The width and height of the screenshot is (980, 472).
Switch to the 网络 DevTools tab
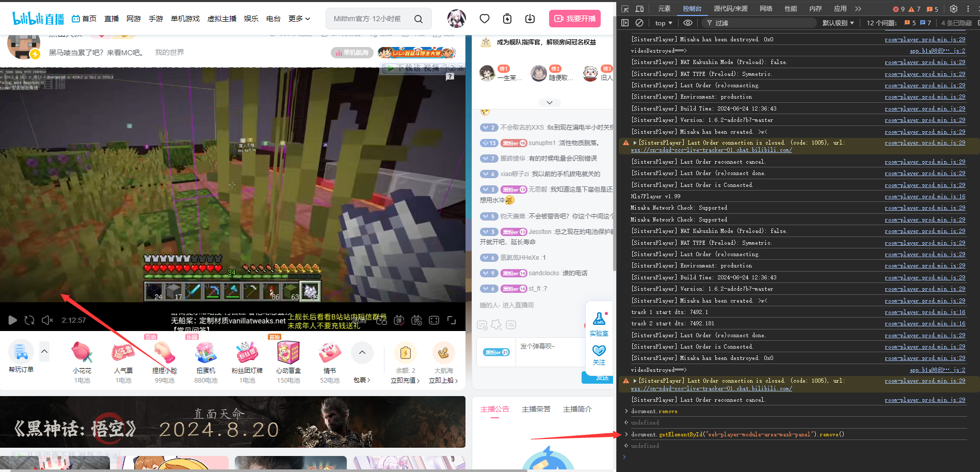point(766,9)
